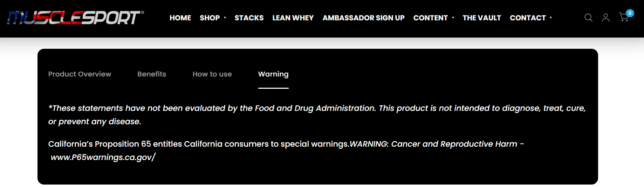Select the Warning tab
The width and height of the screenshot is (644, 187).
(273, 74)
